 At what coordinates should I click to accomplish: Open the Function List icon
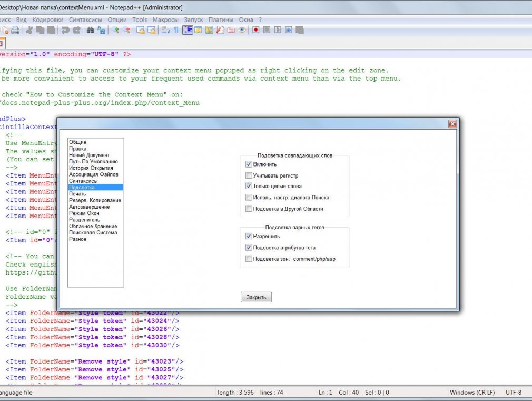pos(220,30)
